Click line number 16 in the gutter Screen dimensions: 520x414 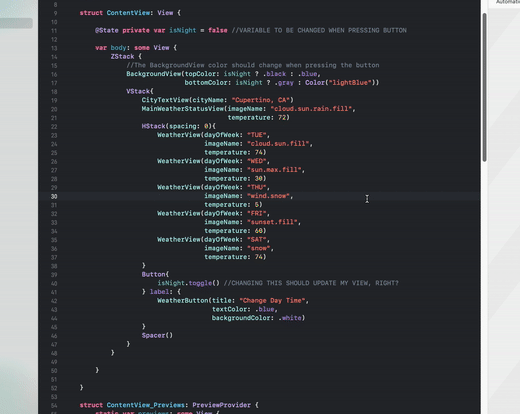pyautogui.click(x=54, y=74)
